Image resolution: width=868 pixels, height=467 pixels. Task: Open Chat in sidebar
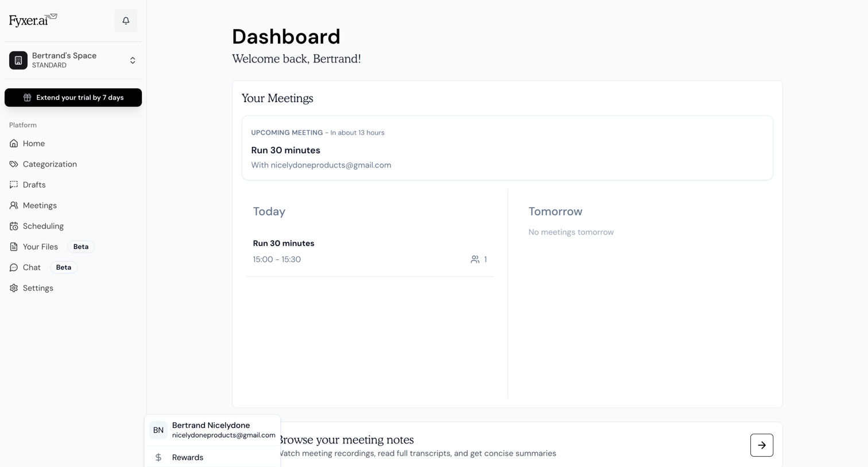[73, 267]
